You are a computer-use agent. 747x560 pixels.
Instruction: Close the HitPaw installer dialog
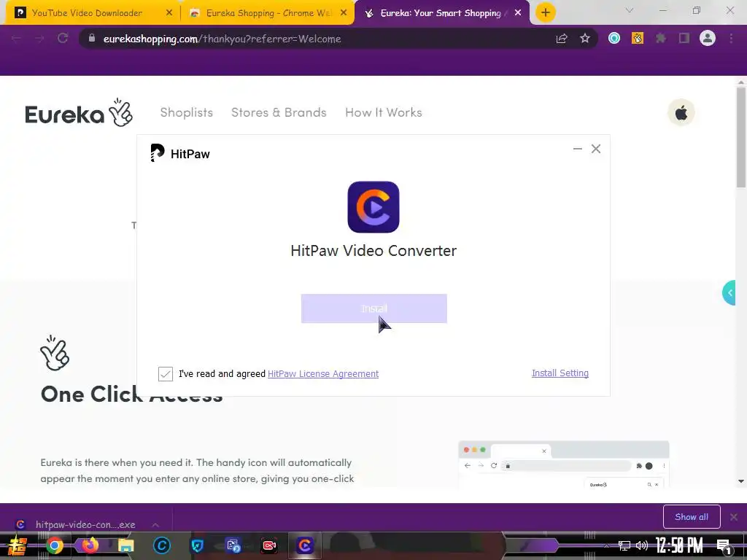point(595,149)
